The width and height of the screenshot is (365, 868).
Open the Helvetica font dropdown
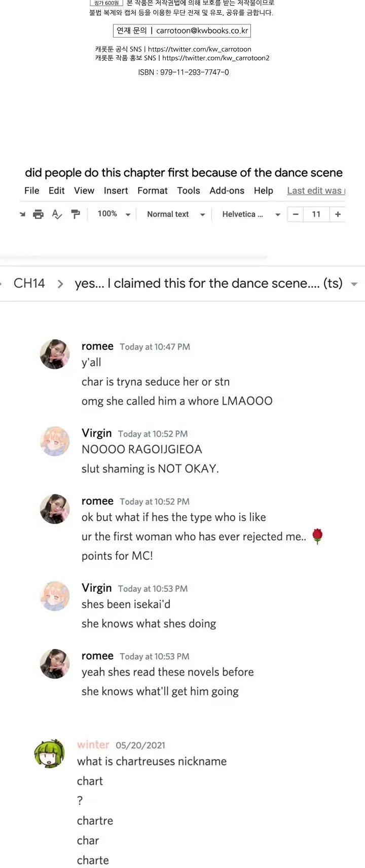pyautogui.click(x=250, y=214)
